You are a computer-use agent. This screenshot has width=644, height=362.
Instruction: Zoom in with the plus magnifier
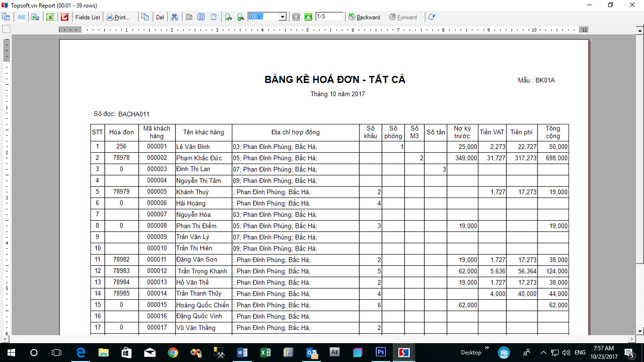point(240,17)
